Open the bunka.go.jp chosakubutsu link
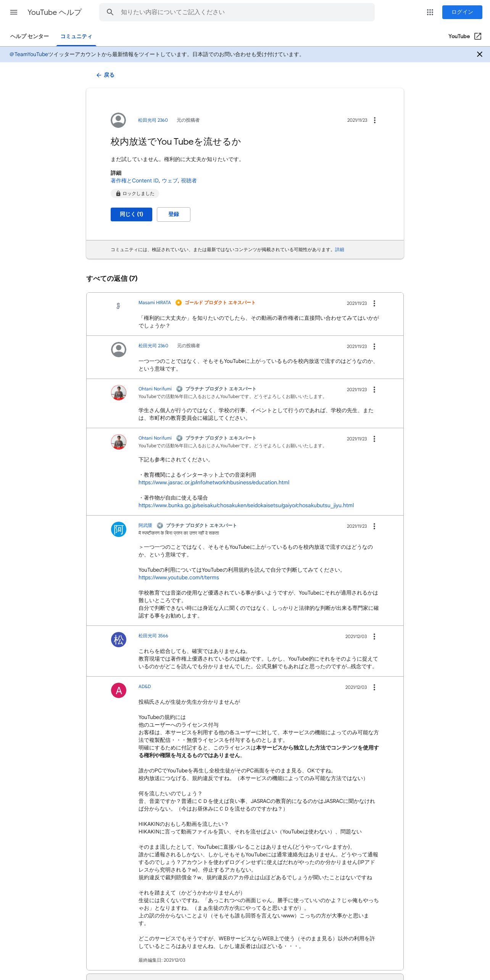This screenshot has height=980, width=490. click(246, 505)
